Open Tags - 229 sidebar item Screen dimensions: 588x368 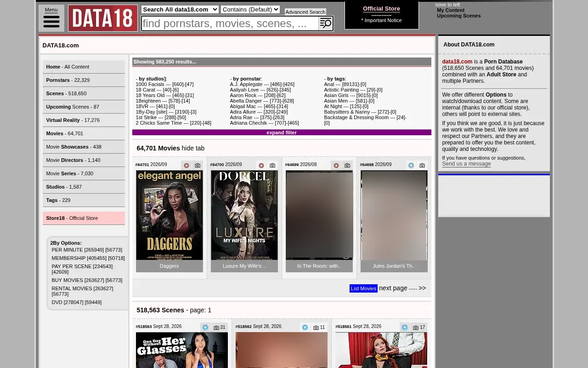(84, 200)
